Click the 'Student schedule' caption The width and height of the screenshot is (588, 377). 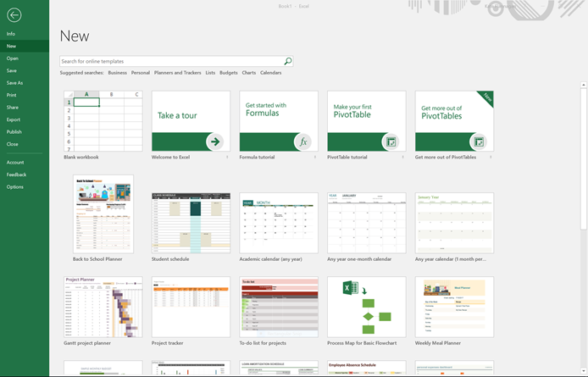pyautogui.click(x=170, y=259)
